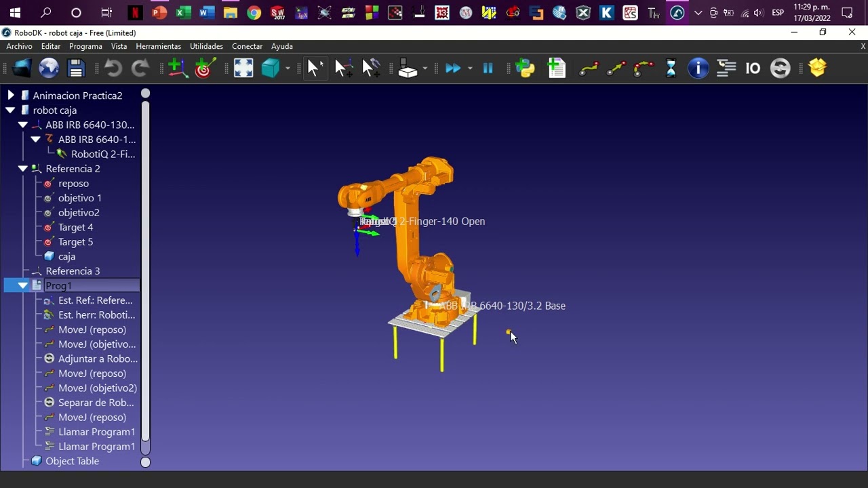This screenshot has width=868, height=488.
Task: Fit all objects in view
Action: pyautogui.click(x=243, y=68)
